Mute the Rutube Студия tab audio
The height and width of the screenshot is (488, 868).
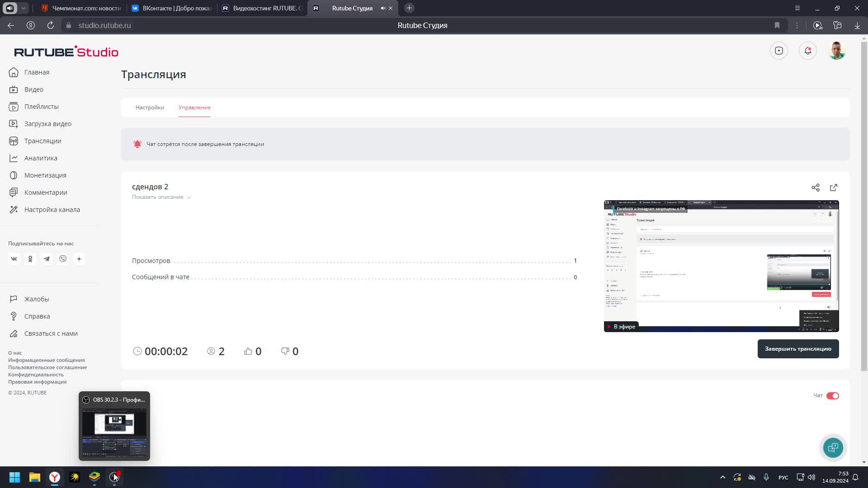click(383, 8)
